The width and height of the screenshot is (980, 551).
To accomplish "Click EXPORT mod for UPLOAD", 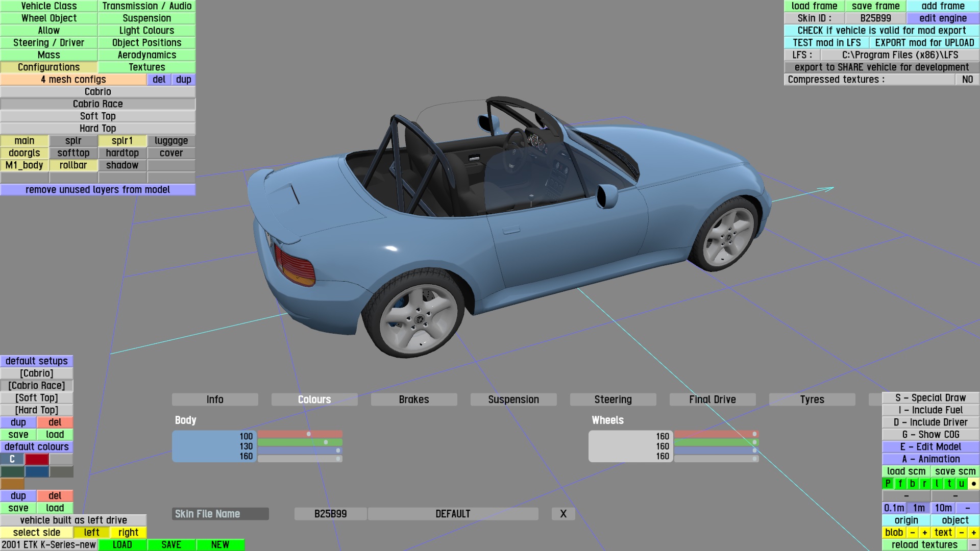I will pos(924,42).
